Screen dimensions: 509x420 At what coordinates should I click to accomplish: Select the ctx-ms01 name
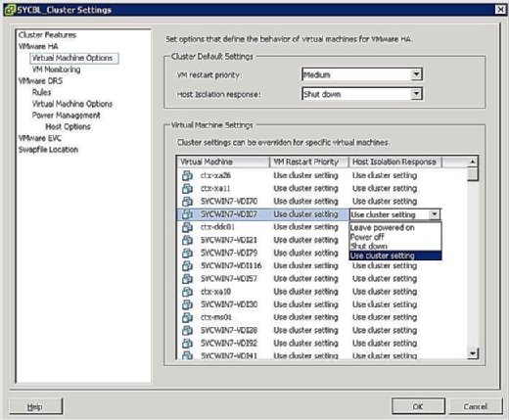216,317
